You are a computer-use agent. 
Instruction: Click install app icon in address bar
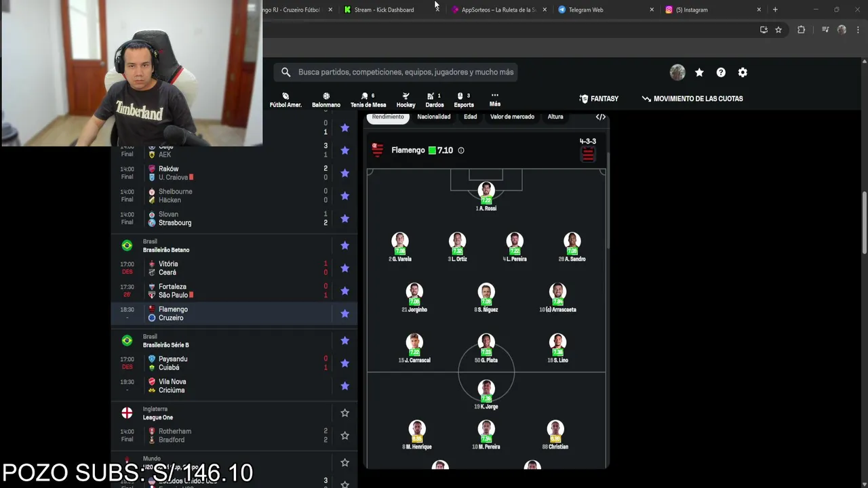pos(764,30)
